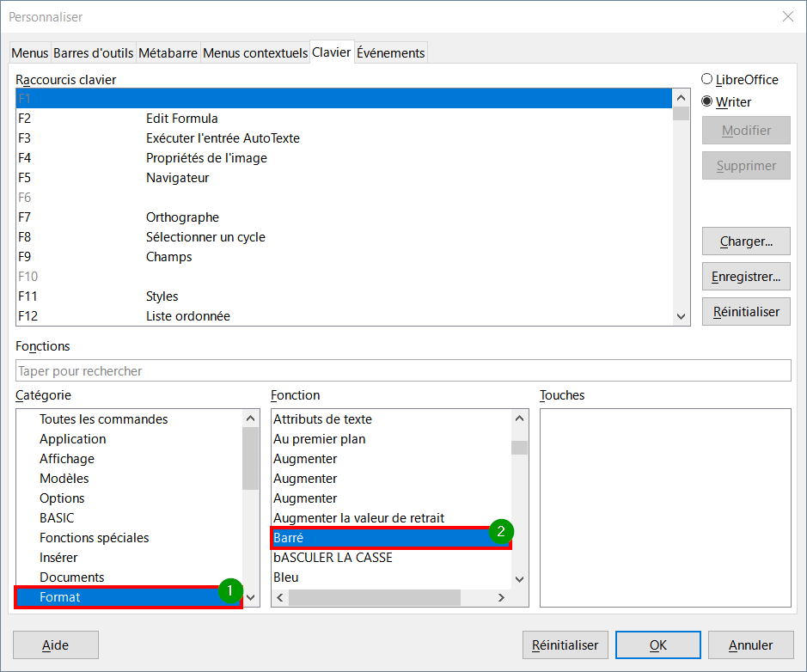Click the Charger... button
Image resolution: width=807 pixels, height=672 pixels.
coord(746,241)
